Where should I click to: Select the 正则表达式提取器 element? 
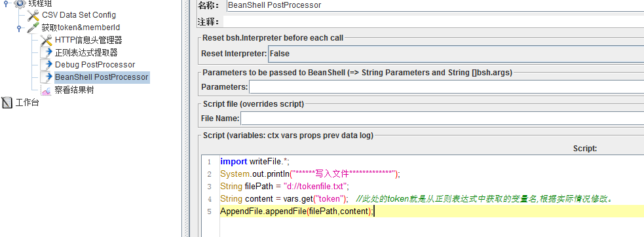click(86, 52)
